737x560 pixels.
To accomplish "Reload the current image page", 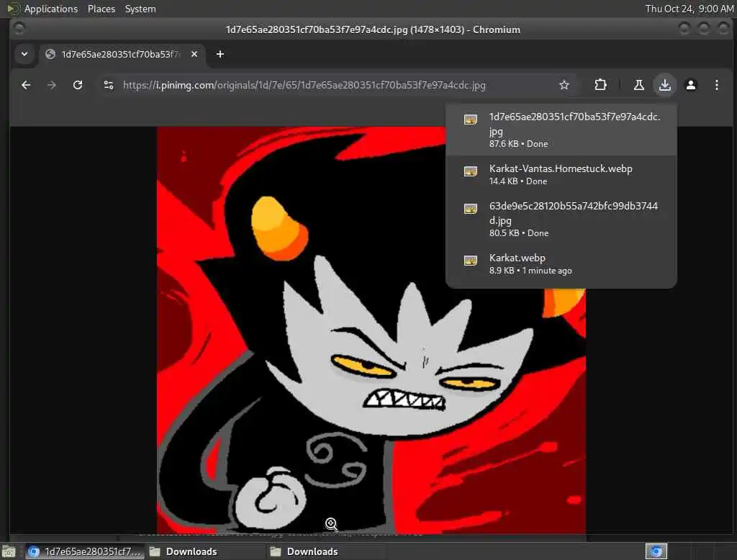I will pyautogui.click(x=78, y=85).
